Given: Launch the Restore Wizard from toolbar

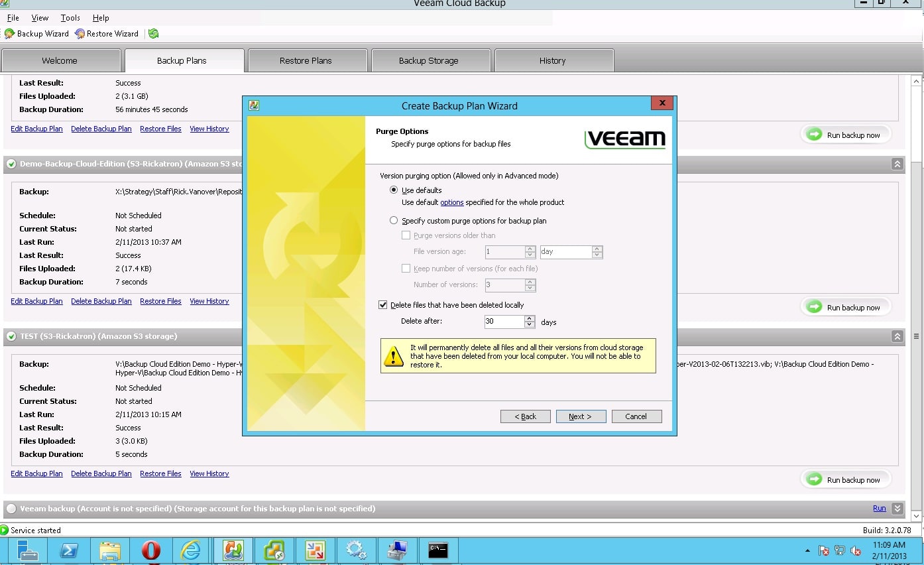Looking at the screenshot, I should pyautogui.click(x=107, y=34).
